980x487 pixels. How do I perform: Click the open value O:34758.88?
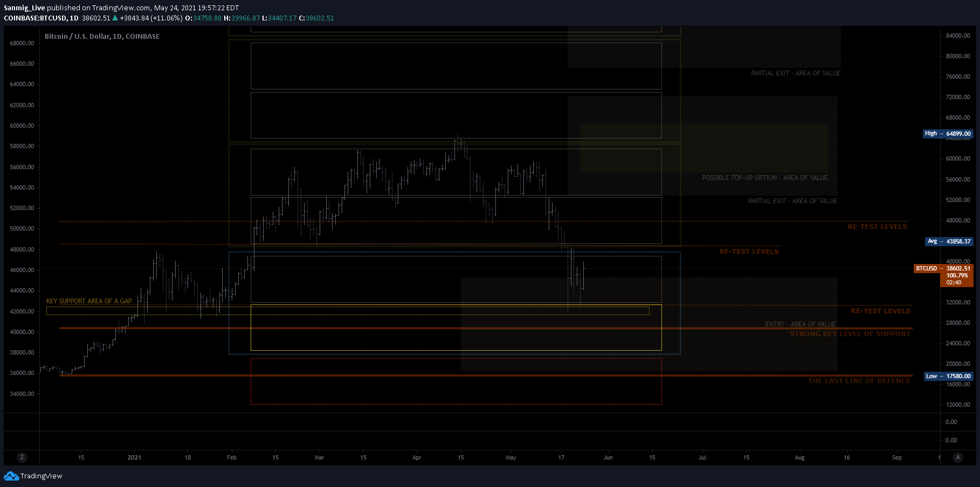click(203, 18)
